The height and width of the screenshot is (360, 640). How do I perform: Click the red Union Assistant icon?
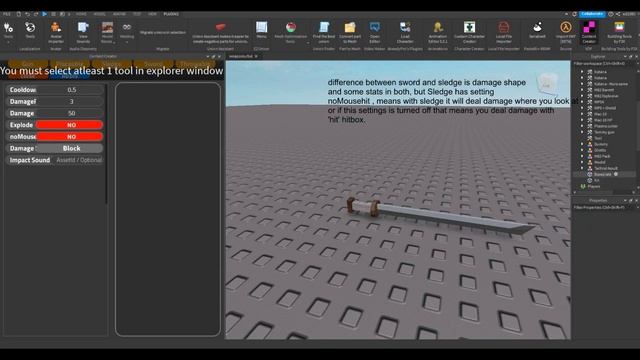[220, 27]
